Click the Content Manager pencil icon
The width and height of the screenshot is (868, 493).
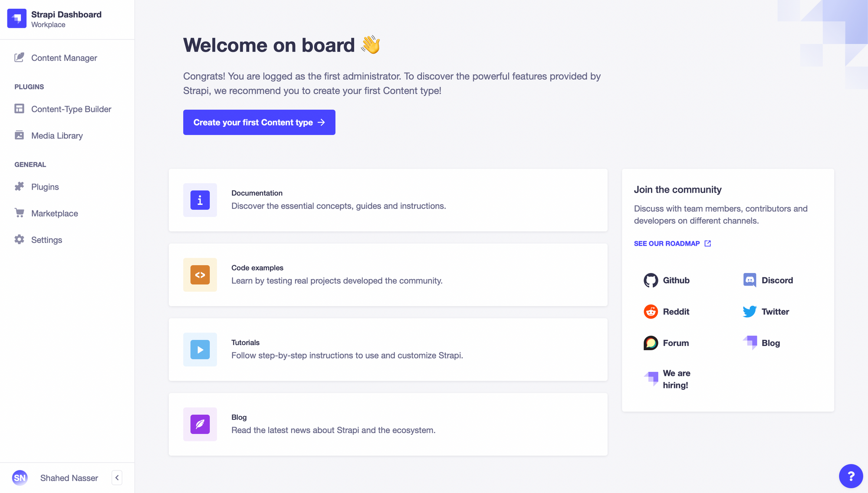(19, 58)
